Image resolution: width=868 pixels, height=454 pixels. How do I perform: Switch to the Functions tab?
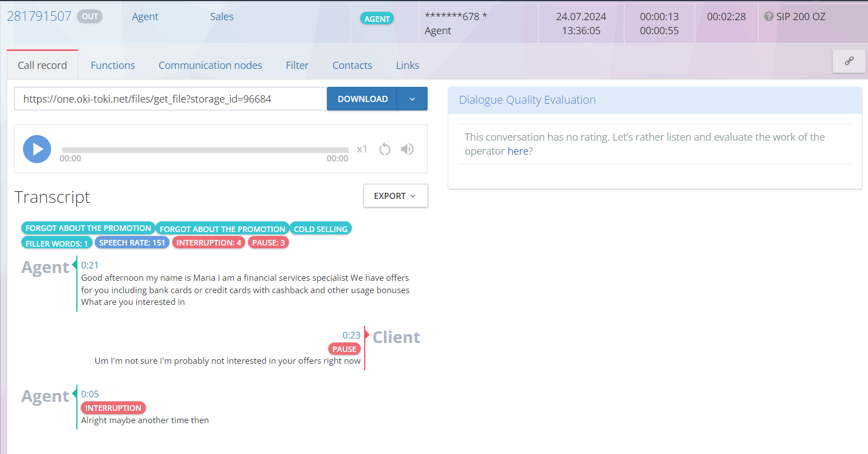113,65
